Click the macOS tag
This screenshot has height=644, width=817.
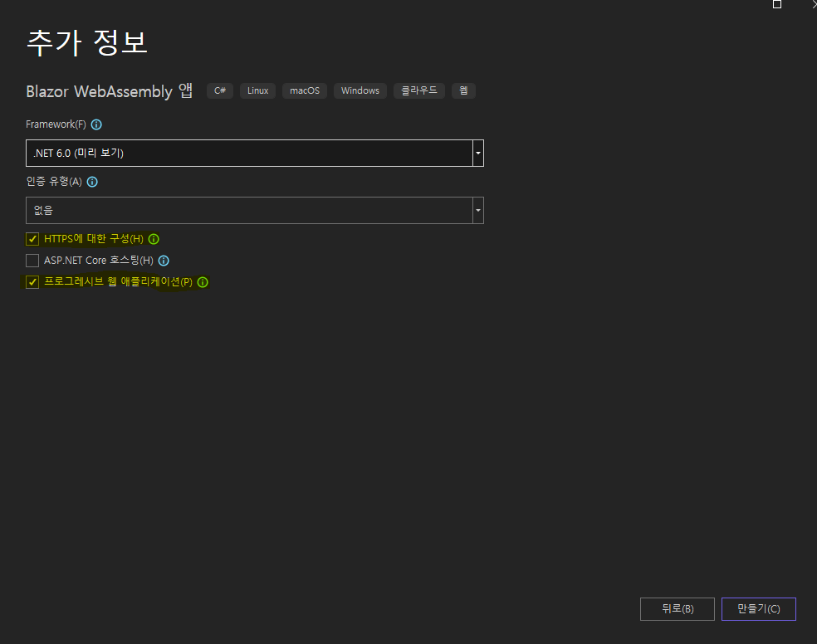[x=305, y=90]
